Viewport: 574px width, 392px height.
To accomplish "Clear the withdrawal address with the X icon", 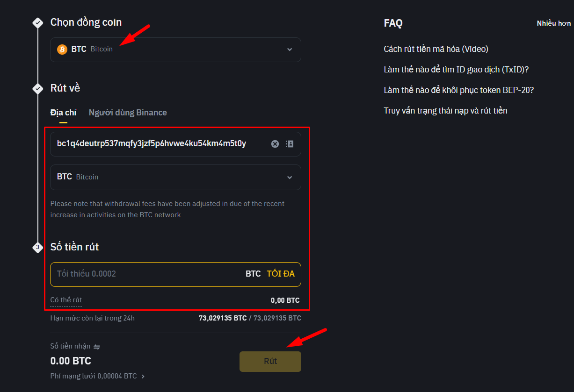I will [275, 144].
